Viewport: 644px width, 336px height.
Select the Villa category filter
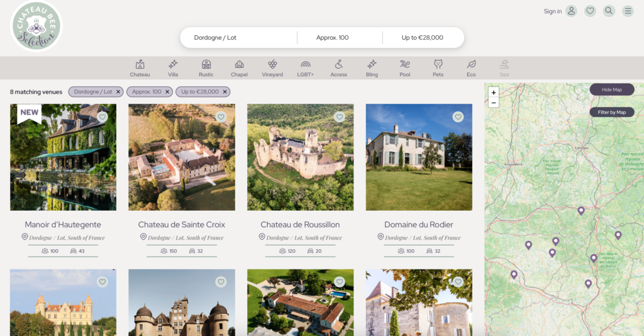pyautogui.click(x=173, y=69)
